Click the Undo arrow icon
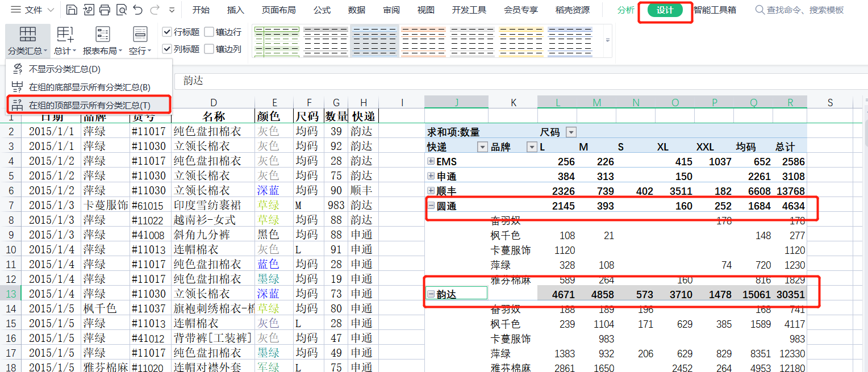 pyautogui.click(x=137, y=10)
